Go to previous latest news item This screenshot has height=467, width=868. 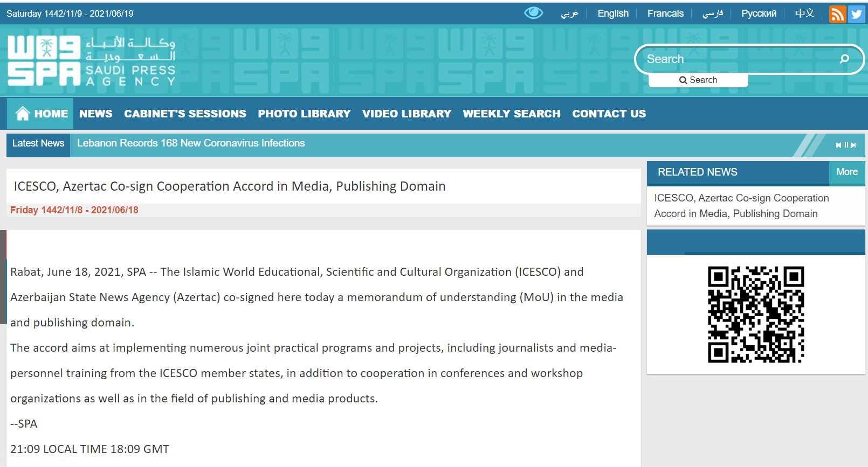pos(838,145)
